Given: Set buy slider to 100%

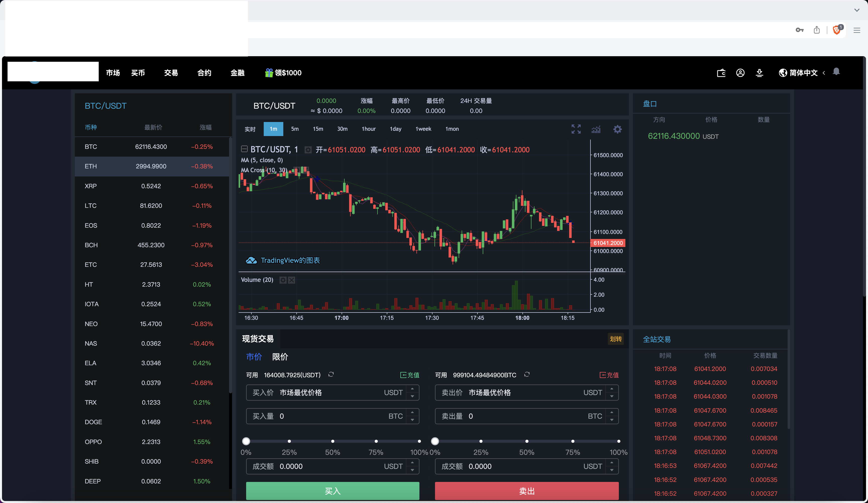Looking at the screenshot, I should [419, 441].
